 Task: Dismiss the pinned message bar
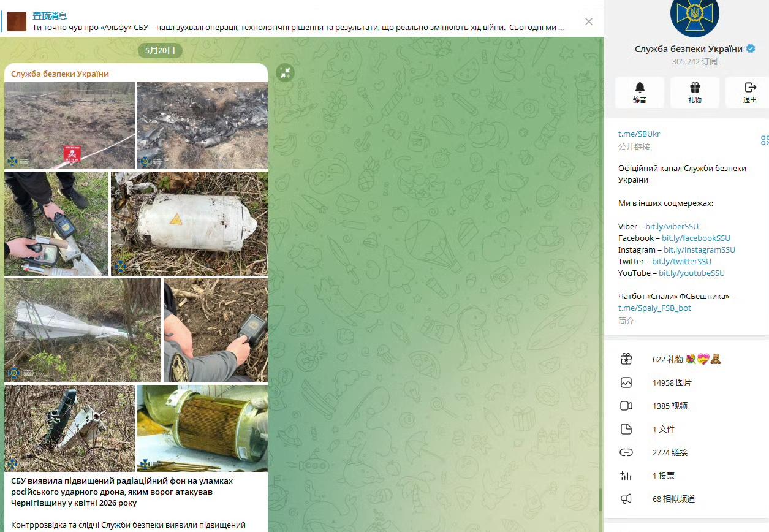coord(589,21)
